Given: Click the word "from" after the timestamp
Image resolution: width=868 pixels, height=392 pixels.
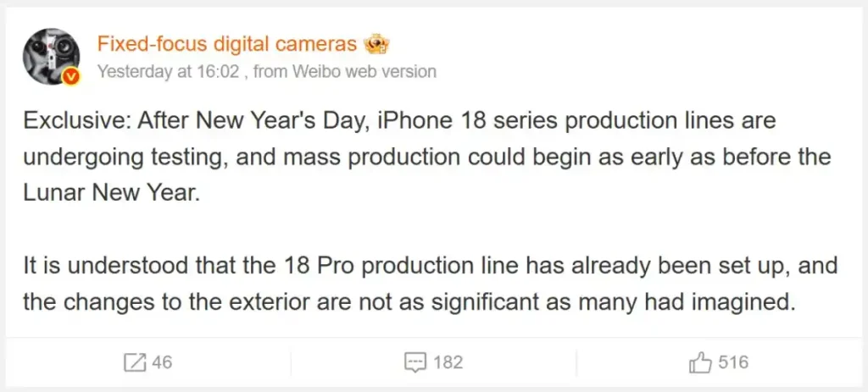Looking at the screenshot, I should (270, 71).
